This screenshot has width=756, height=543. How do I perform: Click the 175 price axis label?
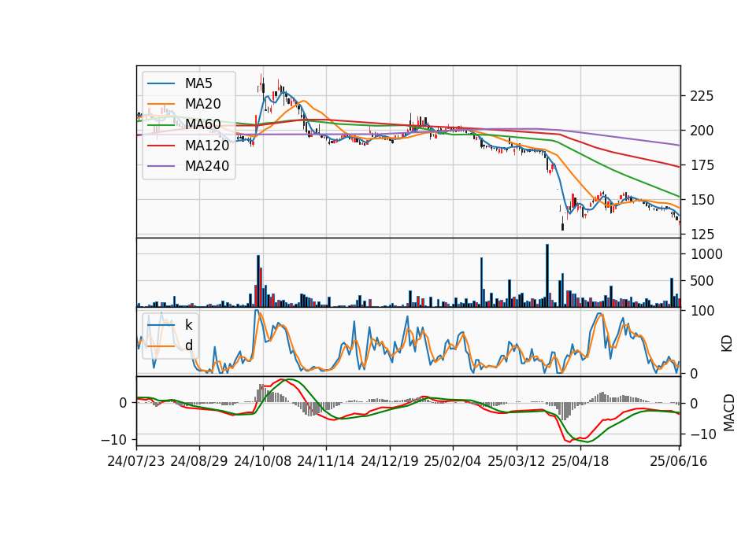pyautogui.click(x=702, y=165)
